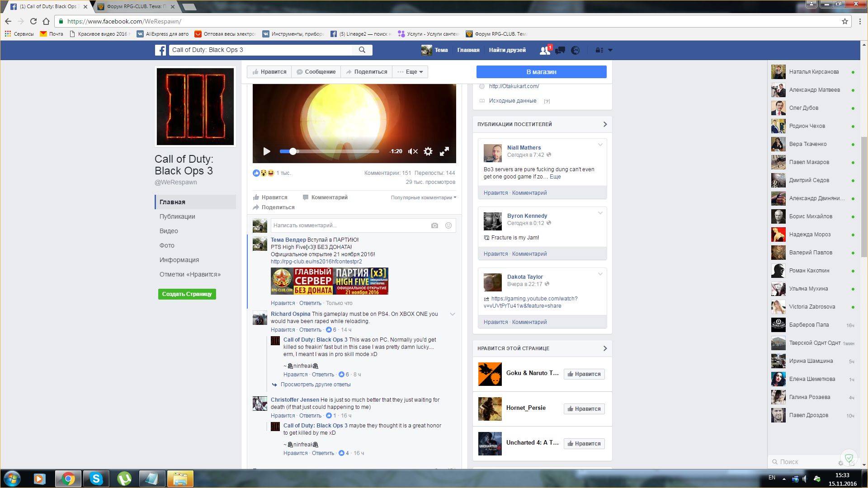The image size is (868, 488).
Task: Like Christoffer Jensen's comment
Action: click(283, 416)
